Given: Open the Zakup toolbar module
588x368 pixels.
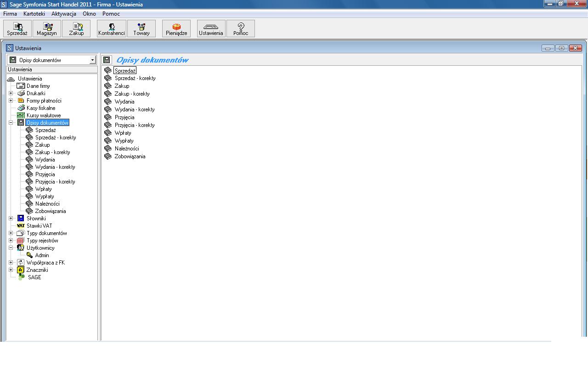Looking at the screenshot, I should coord(76,29).
